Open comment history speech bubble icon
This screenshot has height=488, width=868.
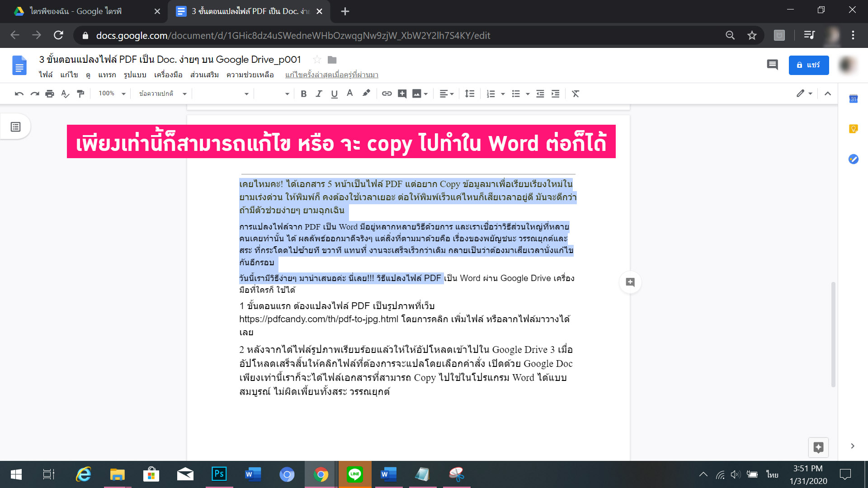click(x=772, y=65)
